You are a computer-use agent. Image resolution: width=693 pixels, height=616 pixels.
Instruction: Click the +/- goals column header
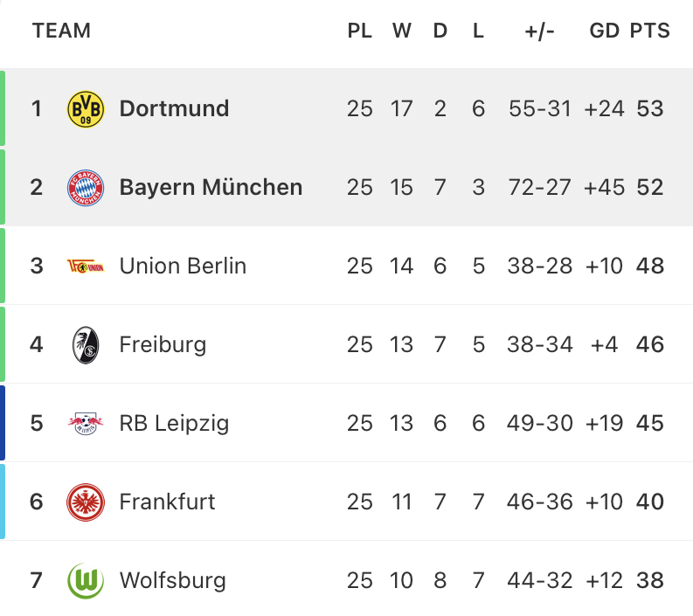tap(539, 31)
